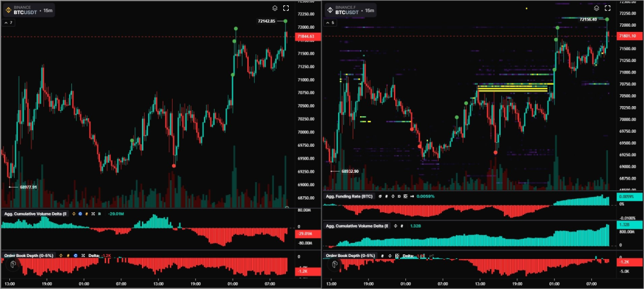Click the red 71844.63 current price tag
The image size is (644, 289).
click(x=307, y=37)
